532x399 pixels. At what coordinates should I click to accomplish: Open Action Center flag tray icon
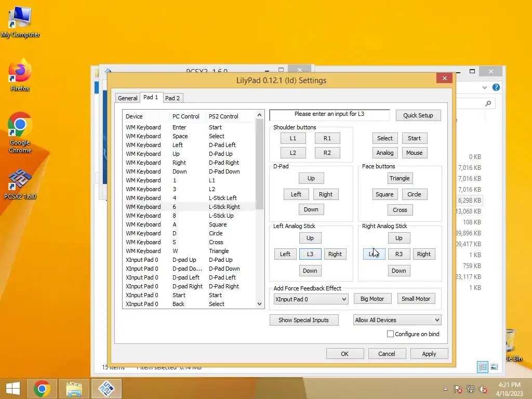click(x=458, y=389)
